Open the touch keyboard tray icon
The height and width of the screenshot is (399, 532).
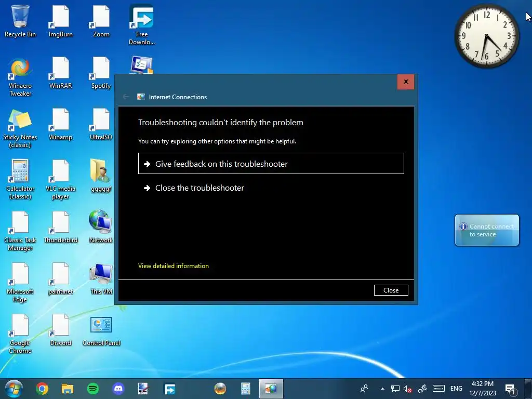pos(438,389)
